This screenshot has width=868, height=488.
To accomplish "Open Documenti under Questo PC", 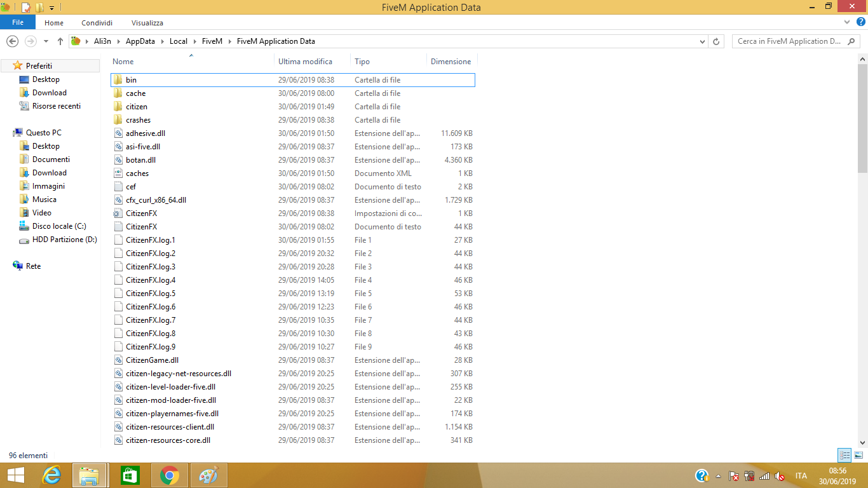I will [51, 159].
